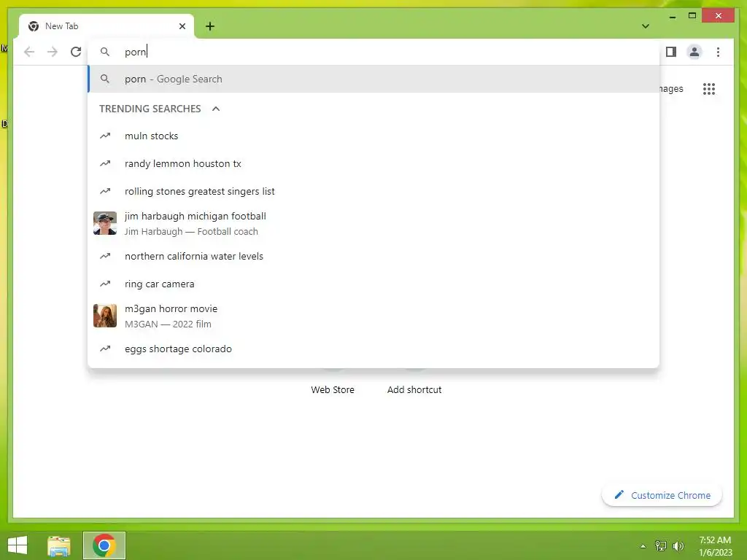Choose the 'ring car camera' suggestion
The width and height of the screenshot is (747, 560).
pos(374,284)
